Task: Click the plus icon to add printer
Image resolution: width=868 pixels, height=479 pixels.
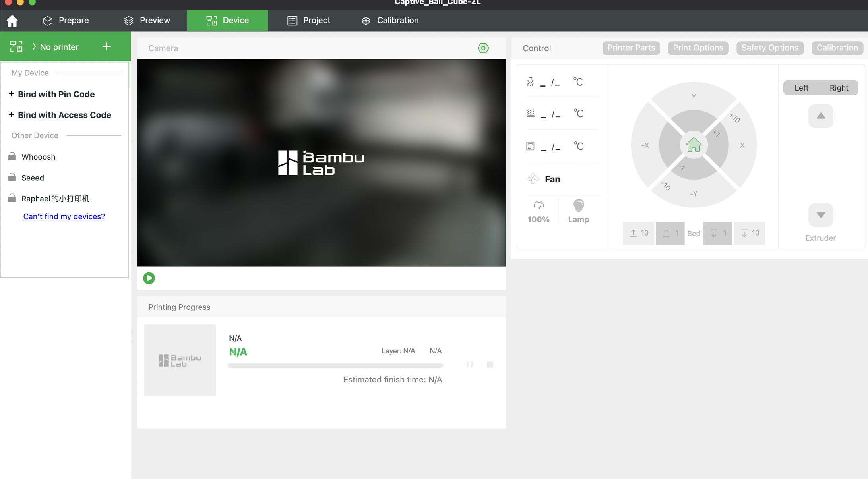Action: tap(107, 47)
